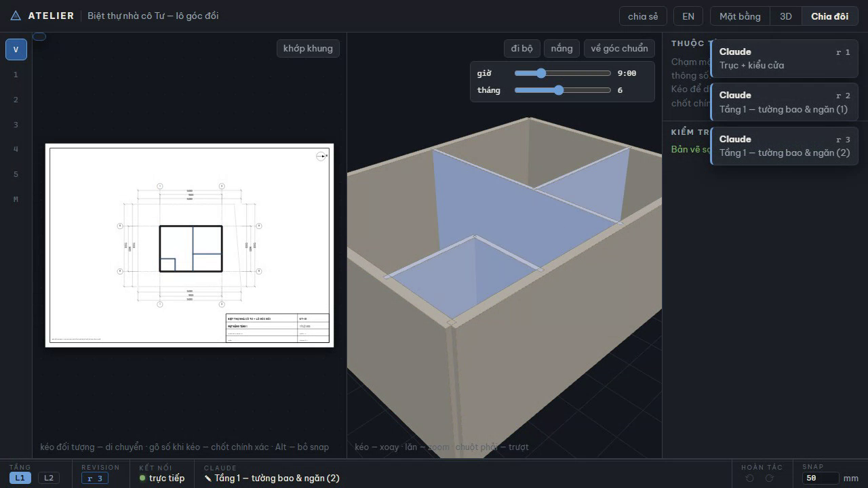Image resolution: width=868 pixels, height=488 pixels.
Task: Click the north arrow compass on drawing sheet
Action: (x=322, y=157)
